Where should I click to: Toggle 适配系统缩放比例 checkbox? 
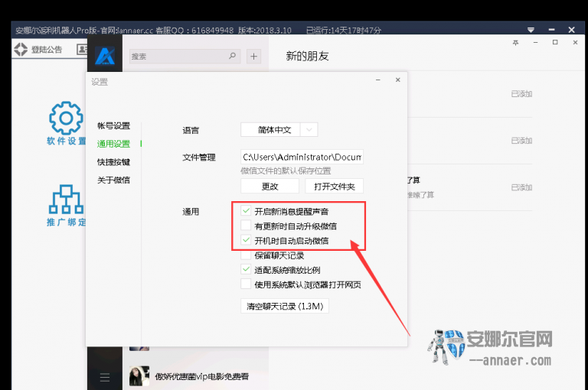coord(246,269)
